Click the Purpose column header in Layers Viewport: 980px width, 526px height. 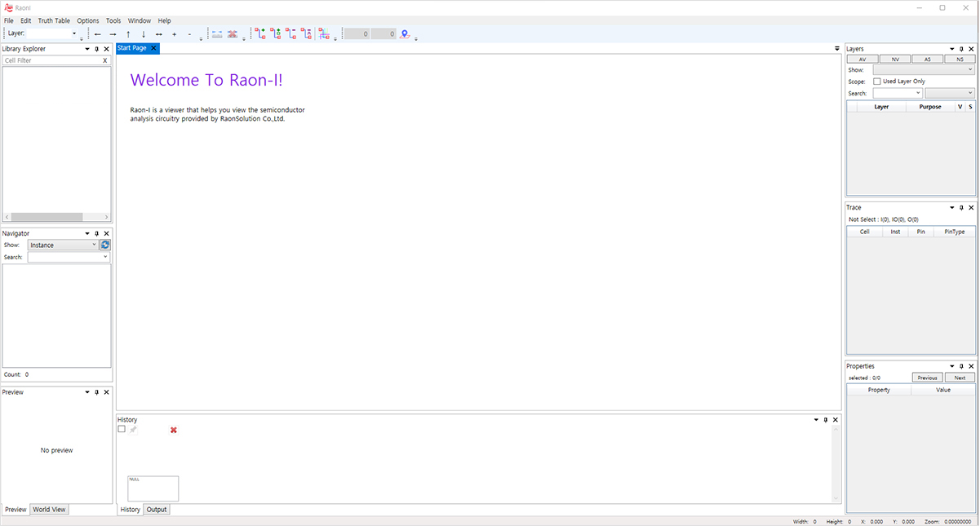(930, 107)
